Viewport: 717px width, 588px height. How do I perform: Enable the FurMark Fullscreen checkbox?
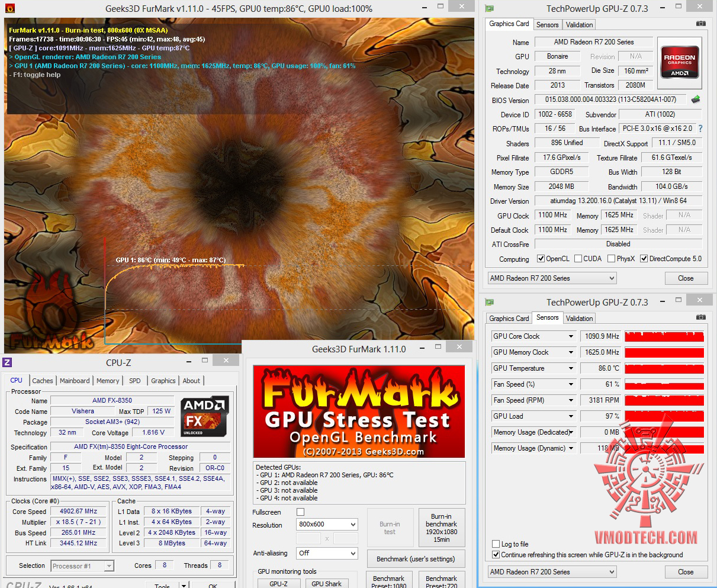[x=300, y=512]
